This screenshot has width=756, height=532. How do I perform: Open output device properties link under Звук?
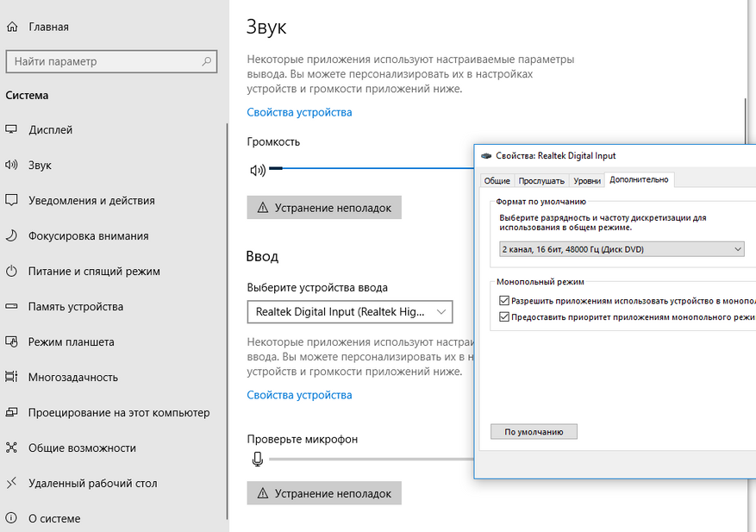tap(299, 112)
